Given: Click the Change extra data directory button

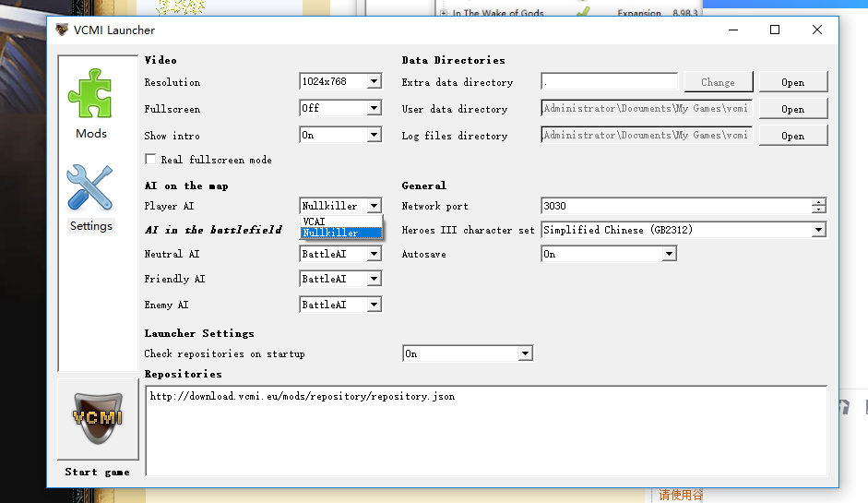Looking at the screenshot, I should click(719, 82).
